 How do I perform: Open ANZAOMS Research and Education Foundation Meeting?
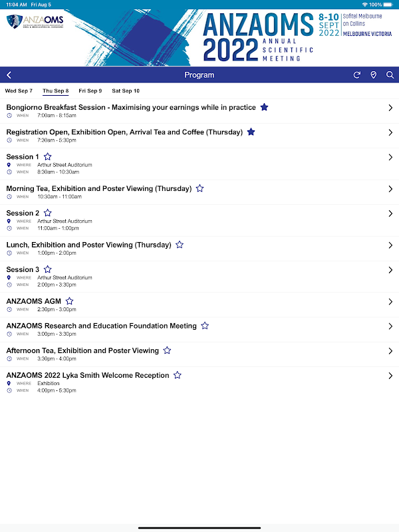coord(102,326)
